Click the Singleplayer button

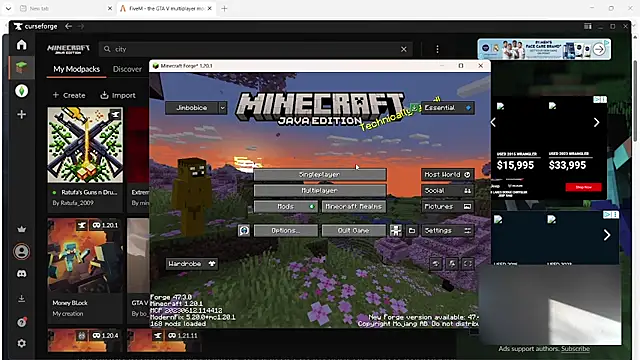click(320, 174)
